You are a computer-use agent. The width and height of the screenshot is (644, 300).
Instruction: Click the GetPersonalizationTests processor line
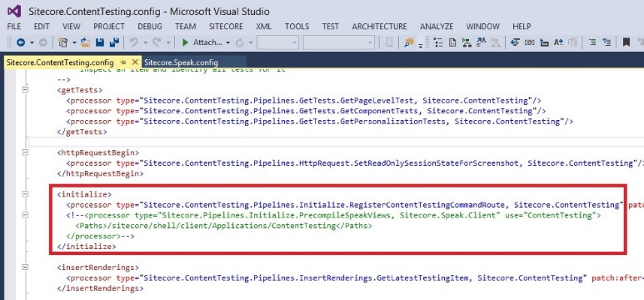click(x=320, y=121)
